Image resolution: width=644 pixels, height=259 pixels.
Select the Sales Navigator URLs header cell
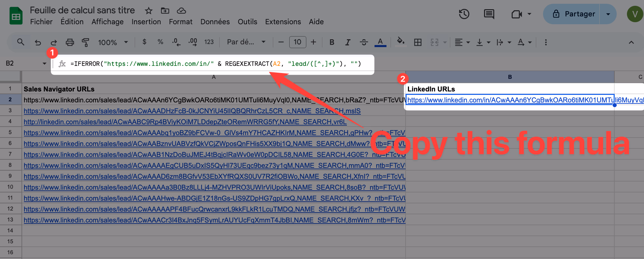pyautogui.click(x=214, y=89)
